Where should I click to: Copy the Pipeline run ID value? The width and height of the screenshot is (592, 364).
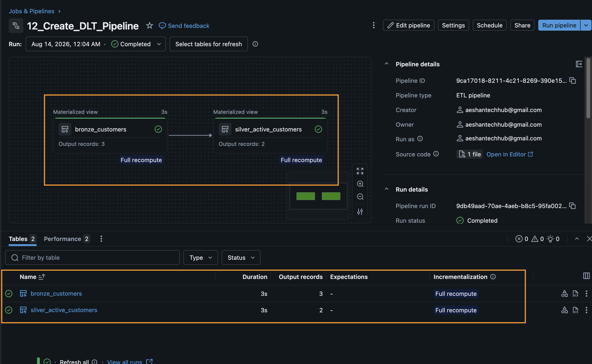572,206
